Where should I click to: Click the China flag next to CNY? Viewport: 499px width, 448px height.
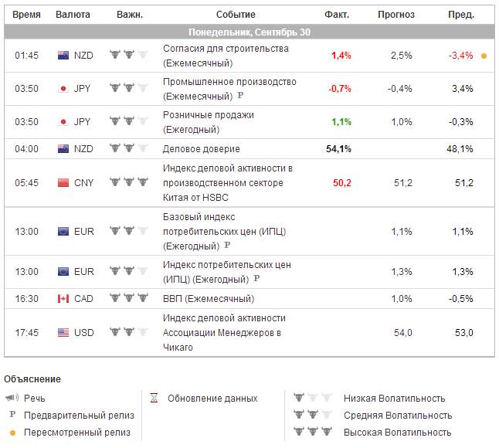point(63,183)
